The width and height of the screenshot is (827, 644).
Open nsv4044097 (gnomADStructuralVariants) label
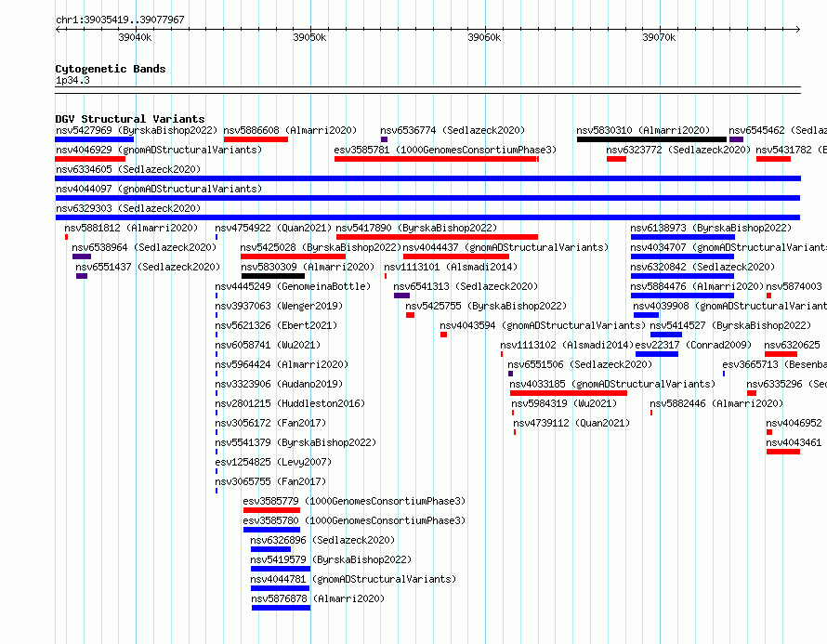click(159, 189)
